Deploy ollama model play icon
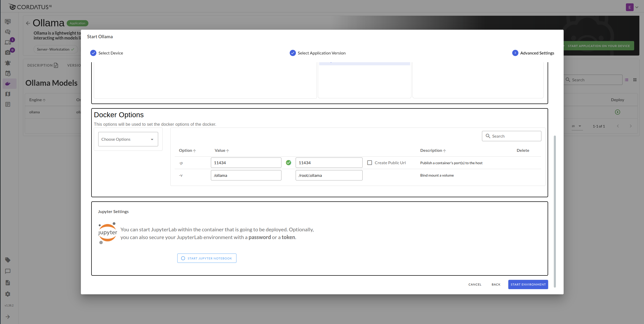This screenshot has height=324, width=644. pos(617,112)
